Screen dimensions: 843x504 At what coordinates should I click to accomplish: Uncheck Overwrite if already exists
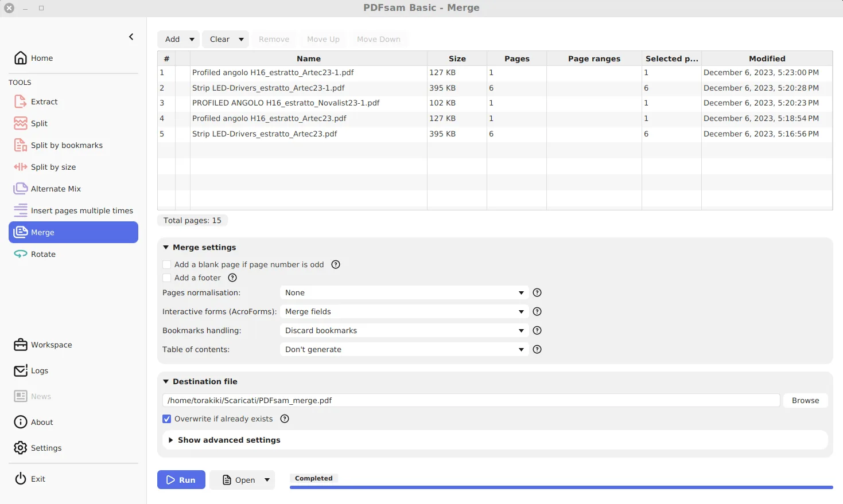[x=167, y=419]
